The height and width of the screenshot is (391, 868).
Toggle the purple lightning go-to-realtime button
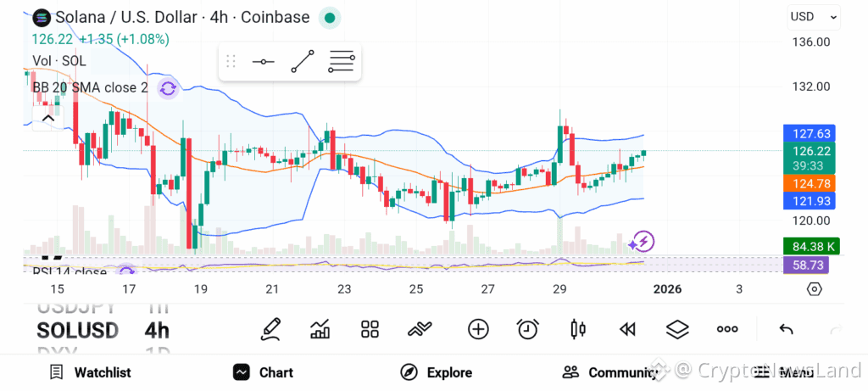(x=642, y=243)
